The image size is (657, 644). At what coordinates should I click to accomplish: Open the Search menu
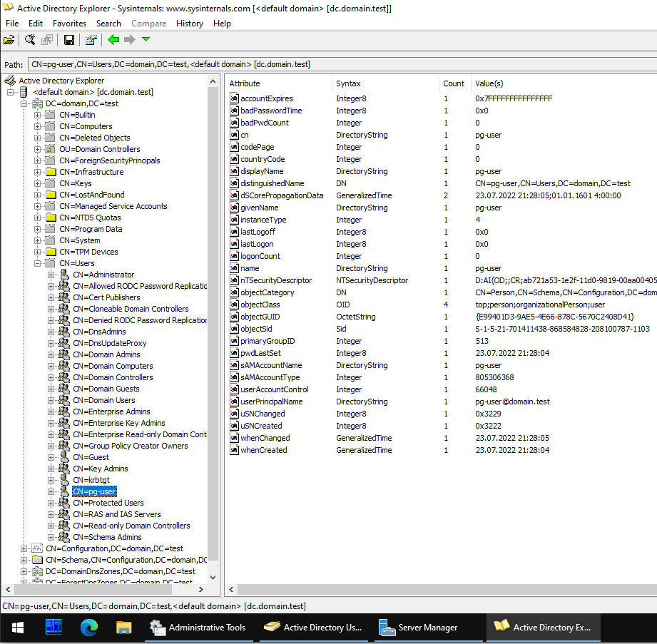(x=108, y=24)
